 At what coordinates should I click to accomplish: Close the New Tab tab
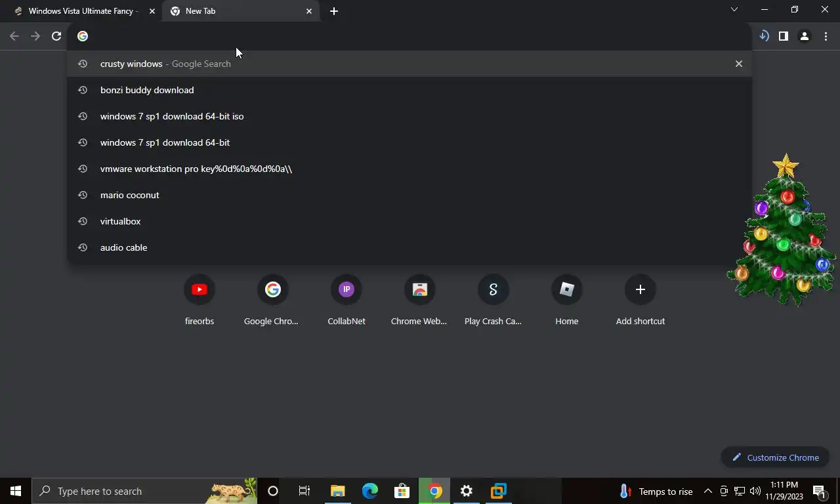pyautogui.click(x=309, y=11)
